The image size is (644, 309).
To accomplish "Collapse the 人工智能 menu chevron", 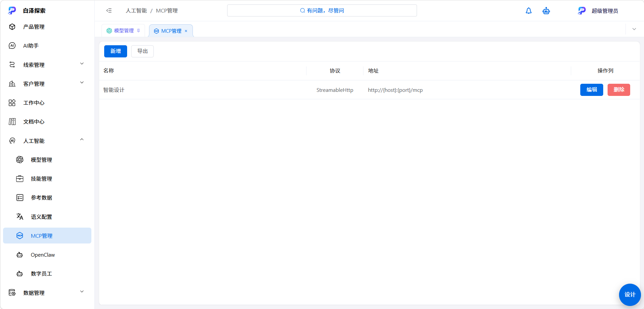I will [82, 139].
